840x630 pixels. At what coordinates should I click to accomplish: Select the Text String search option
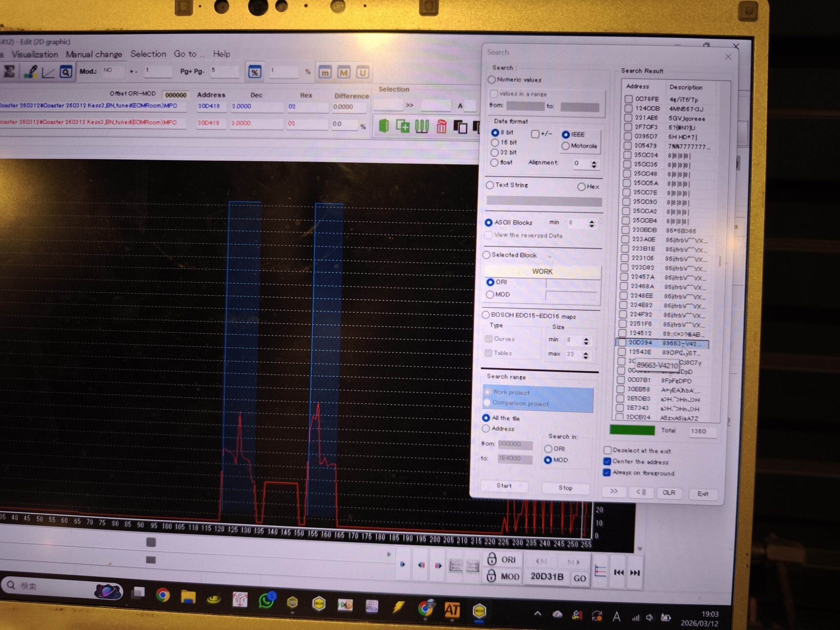coord(490,185)
